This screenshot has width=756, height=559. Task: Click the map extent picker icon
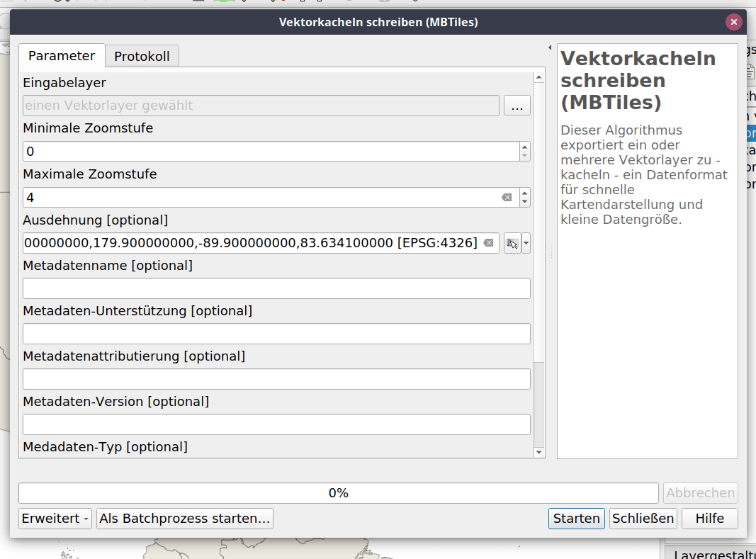pyautogui.click(x=512, y=243)
